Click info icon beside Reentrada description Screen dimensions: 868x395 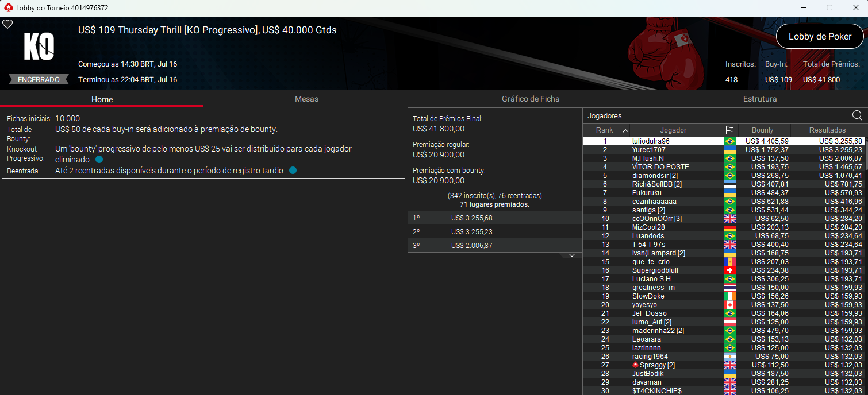293,171
